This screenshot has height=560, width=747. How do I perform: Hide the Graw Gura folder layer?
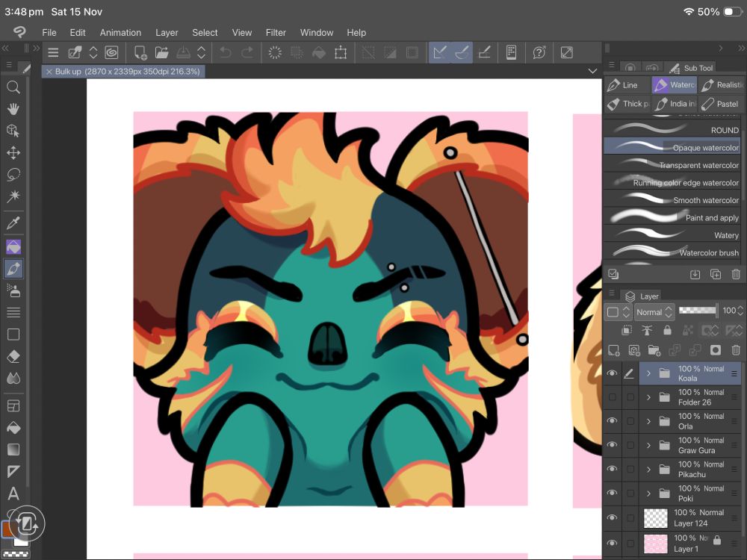(613, 445)
